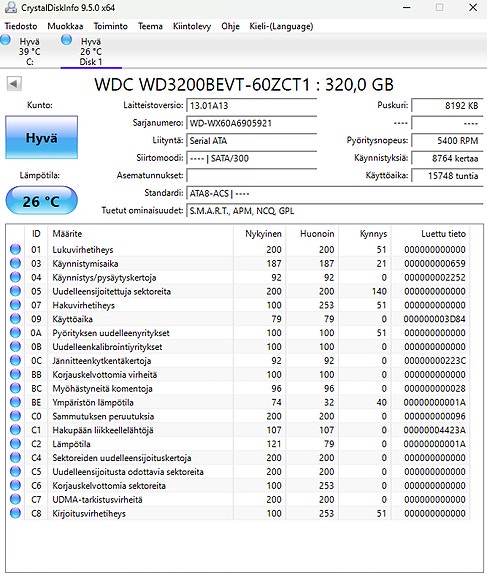Switch to the C: drive tab
This screenshot has width=487, height=575.
click(x=30, y=51)
